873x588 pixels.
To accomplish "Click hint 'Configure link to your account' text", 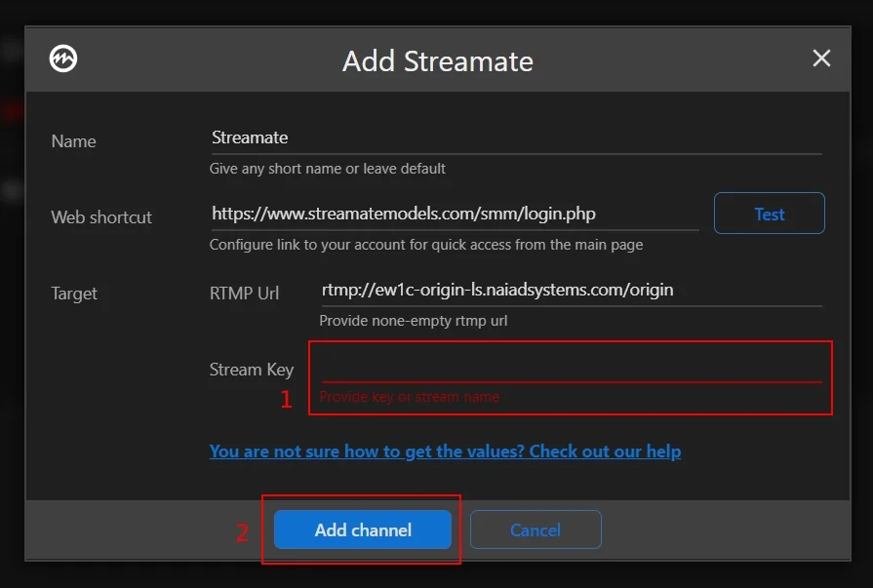I will [x=426, y=245].
